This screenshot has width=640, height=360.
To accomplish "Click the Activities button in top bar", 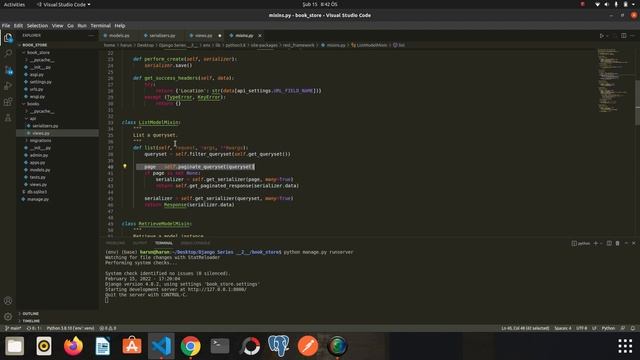I will coord(14,4).
